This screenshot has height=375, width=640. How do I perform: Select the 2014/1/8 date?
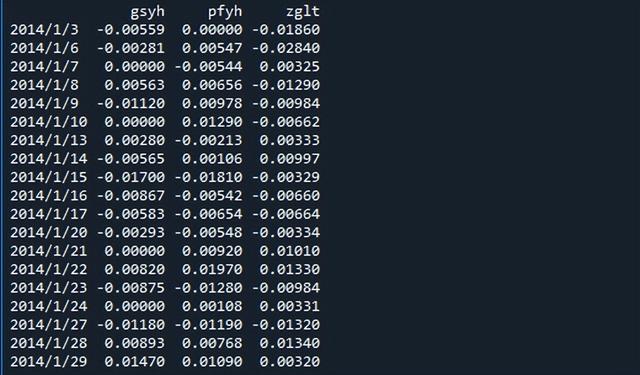[44, 85]
